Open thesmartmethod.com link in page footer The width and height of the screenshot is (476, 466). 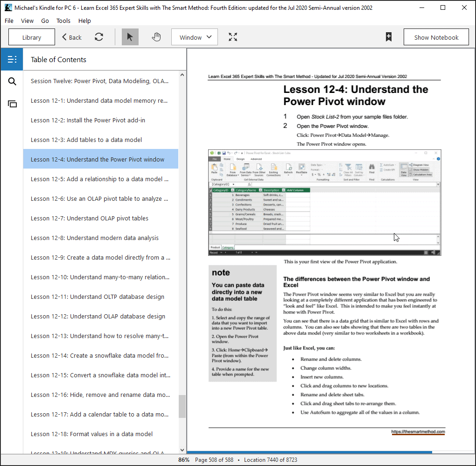[418, 431]
